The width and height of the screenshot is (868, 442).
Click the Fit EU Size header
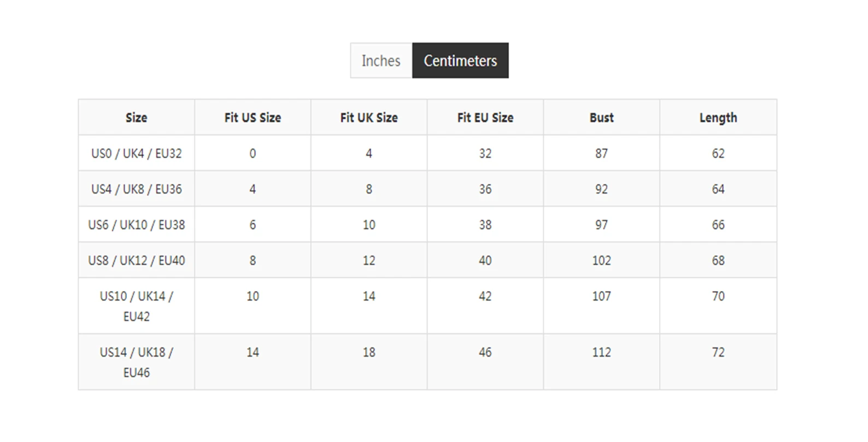pos(485,118)
